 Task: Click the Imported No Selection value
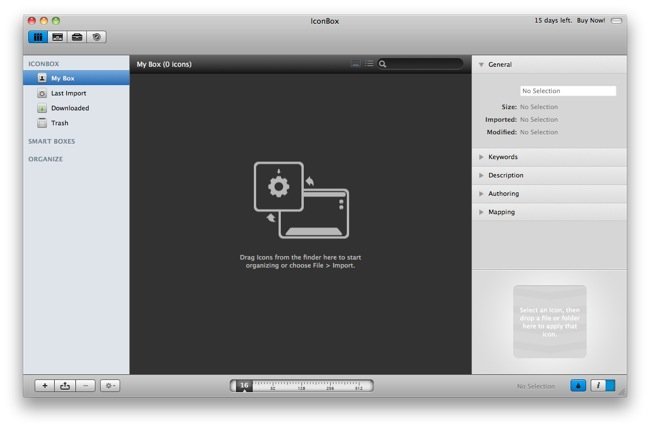click(x=539, y=119)
